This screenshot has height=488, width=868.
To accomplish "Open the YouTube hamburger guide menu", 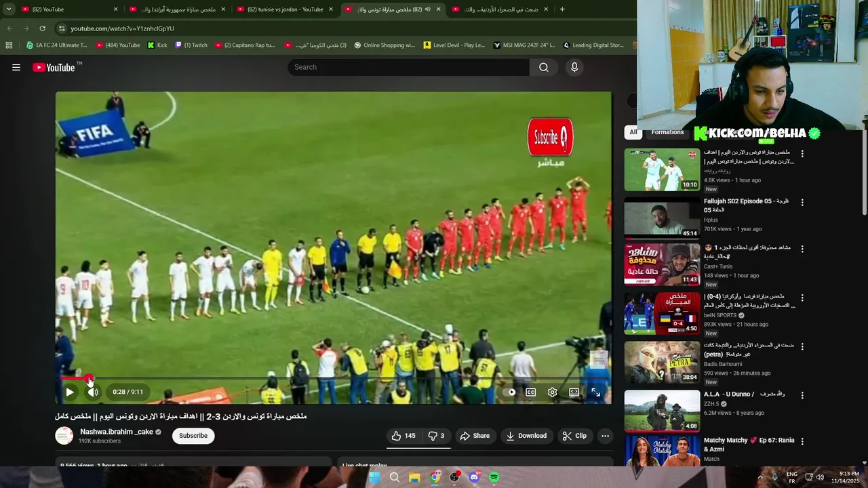I will coord(16,67).
